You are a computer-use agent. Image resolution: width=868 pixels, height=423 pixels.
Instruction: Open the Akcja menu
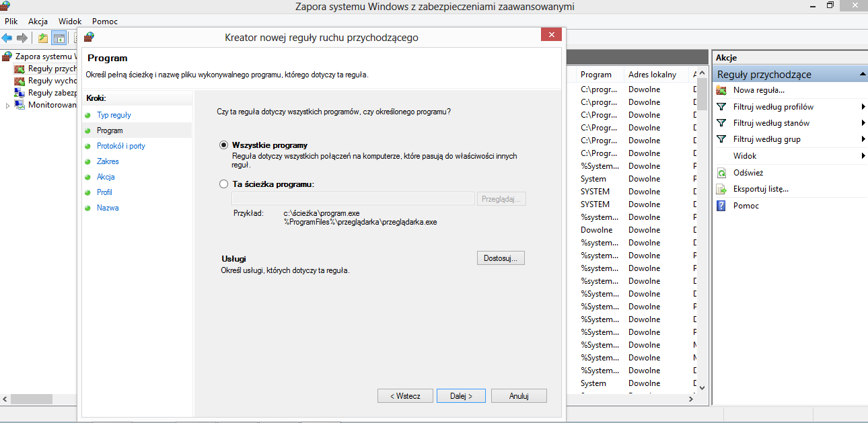pos(38,22)
